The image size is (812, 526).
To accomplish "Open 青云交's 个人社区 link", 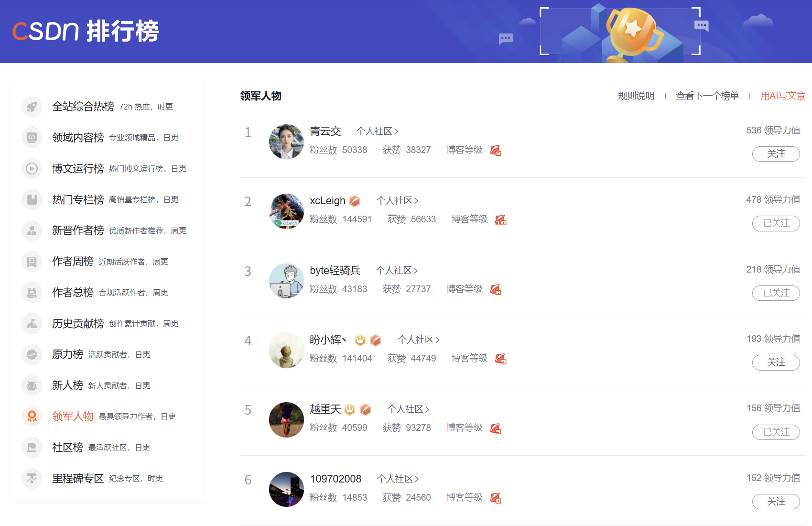I will point(377,131).
